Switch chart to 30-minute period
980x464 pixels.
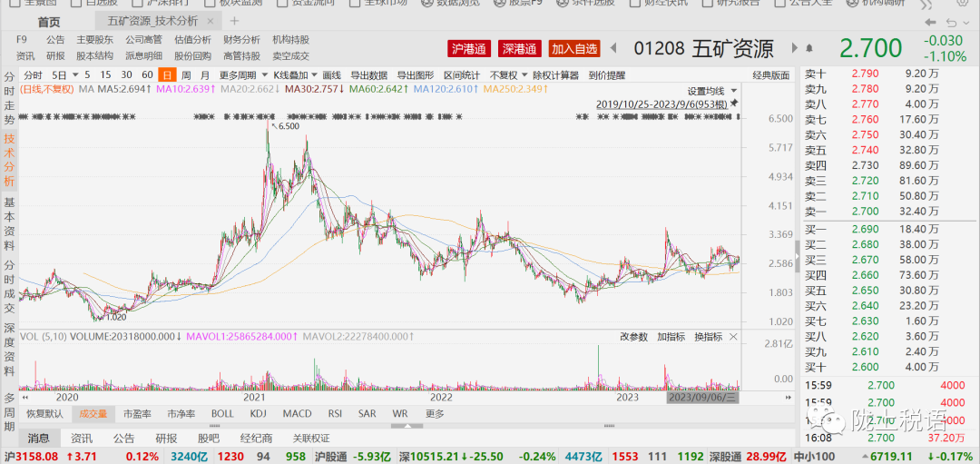(127, 75)
